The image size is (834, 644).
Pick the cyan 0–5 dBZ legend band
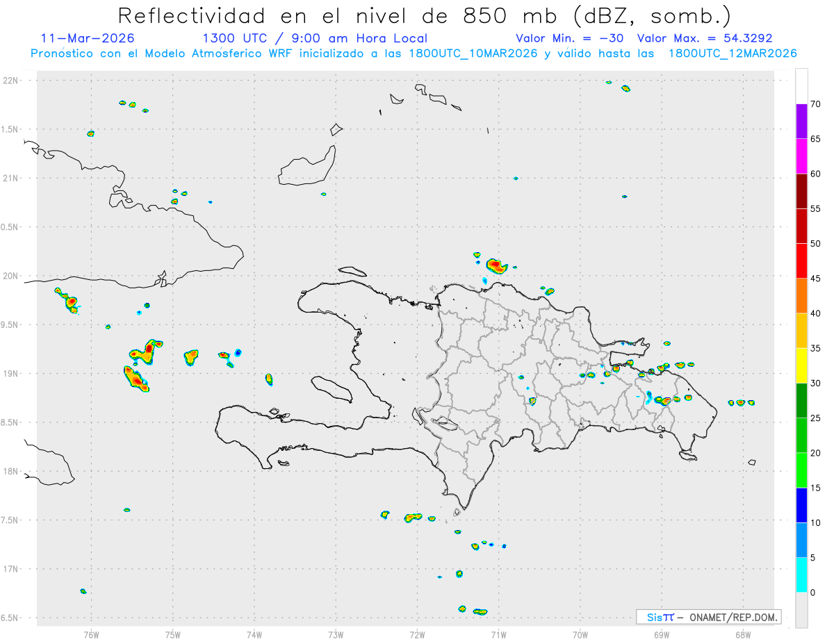pyautogui.click(x=801, y=575)
